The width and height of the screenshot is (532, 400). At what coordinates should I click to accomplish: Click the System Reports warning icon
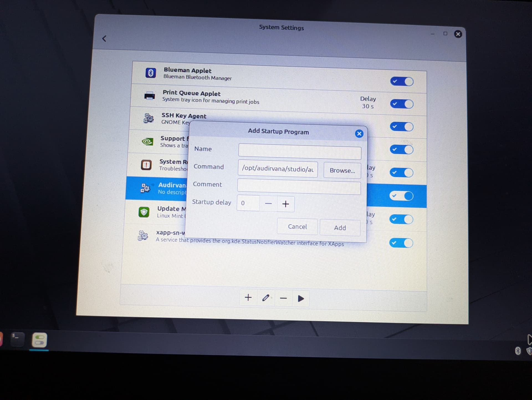tap(146, 165)
